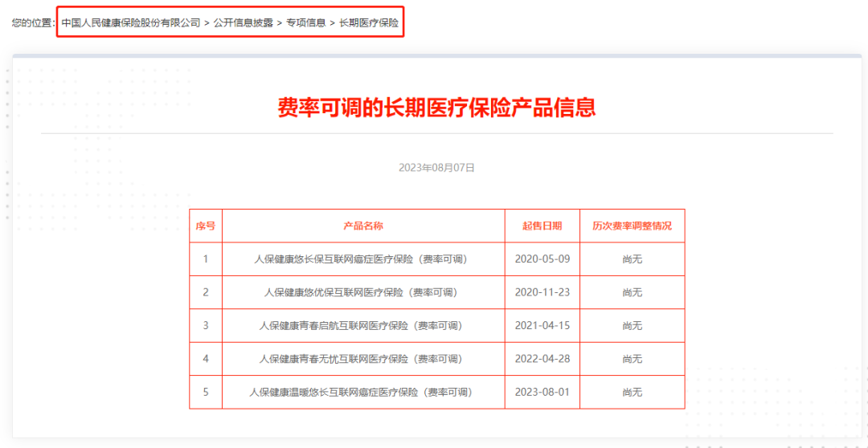868x448 pixels.
Task: Click serial number 4 cell
Action: coord(206,359)
